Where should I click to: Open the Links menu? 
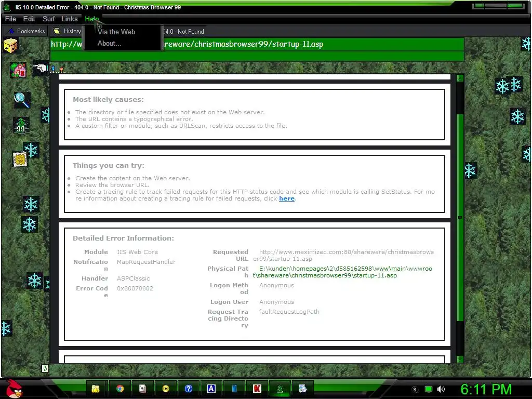click(x=70, y=19)
